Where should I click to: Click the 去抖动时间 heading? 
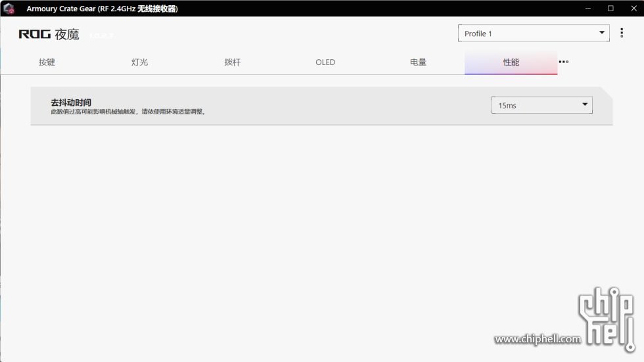[x=71, y=102]
